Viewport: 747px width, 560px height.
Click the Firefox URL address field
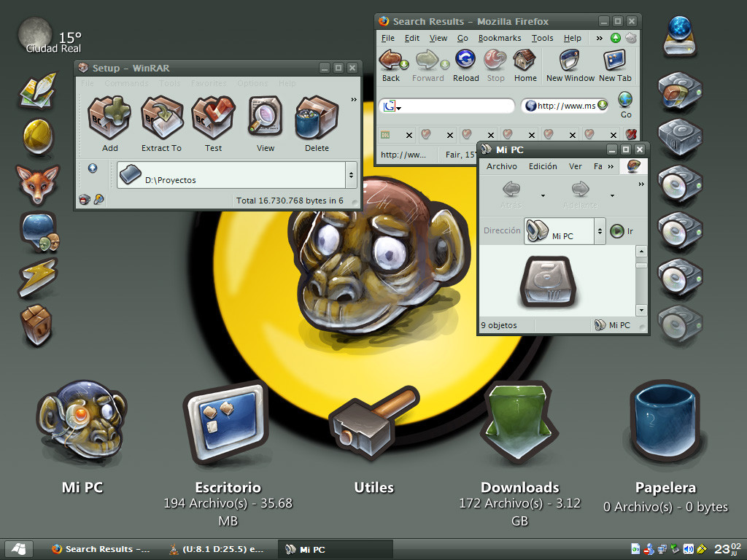click(566, 106)
